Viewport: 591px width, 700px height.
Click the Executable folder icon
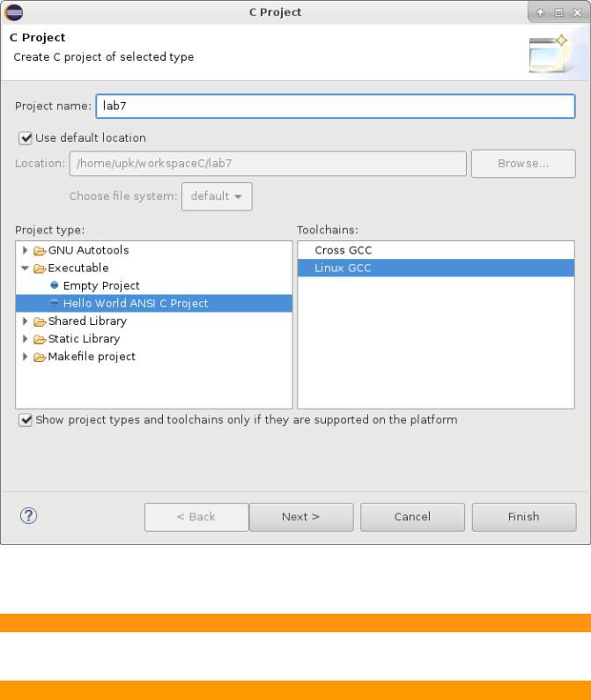(40, 269)
